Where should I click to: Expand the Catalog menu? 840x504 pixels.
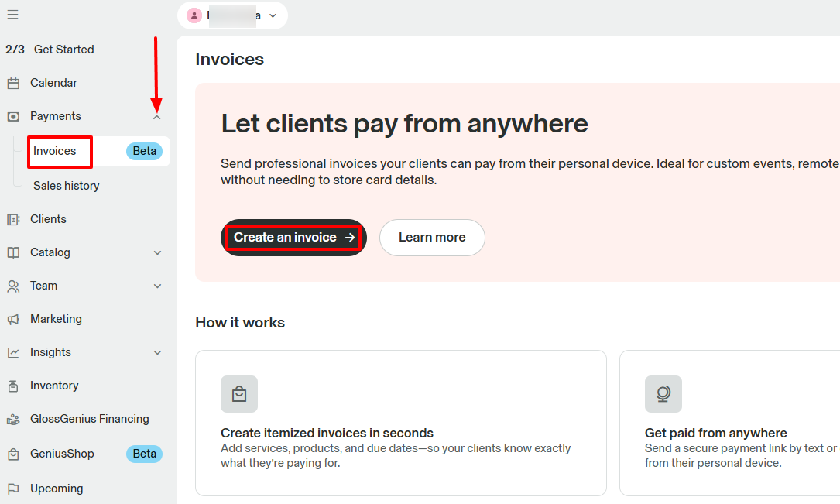point(156,252)
